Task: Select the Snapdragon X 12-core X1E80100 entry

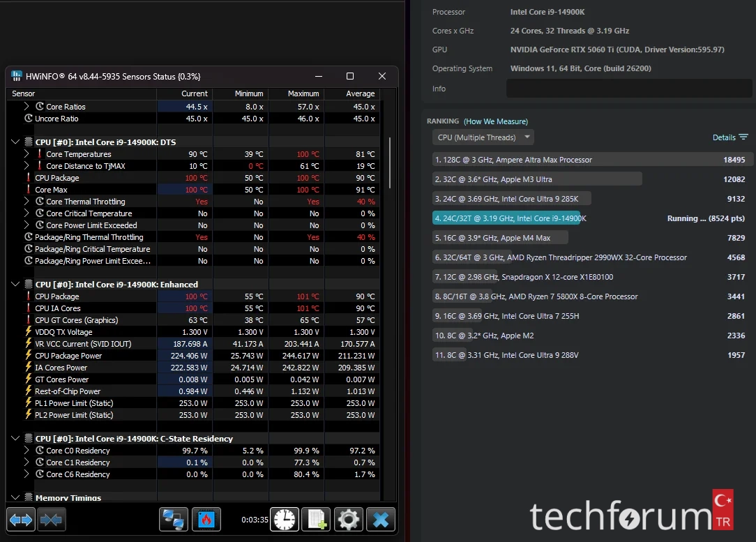Action: [591, 277]
